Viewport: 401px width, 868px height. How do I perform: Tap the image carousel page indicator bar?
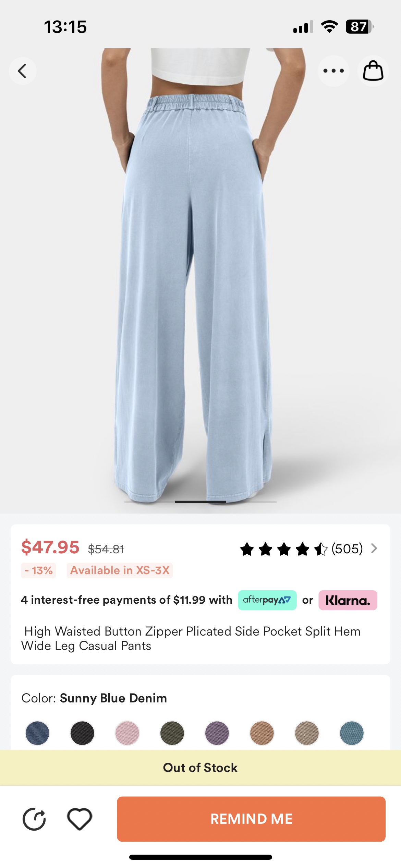[200, 502]
